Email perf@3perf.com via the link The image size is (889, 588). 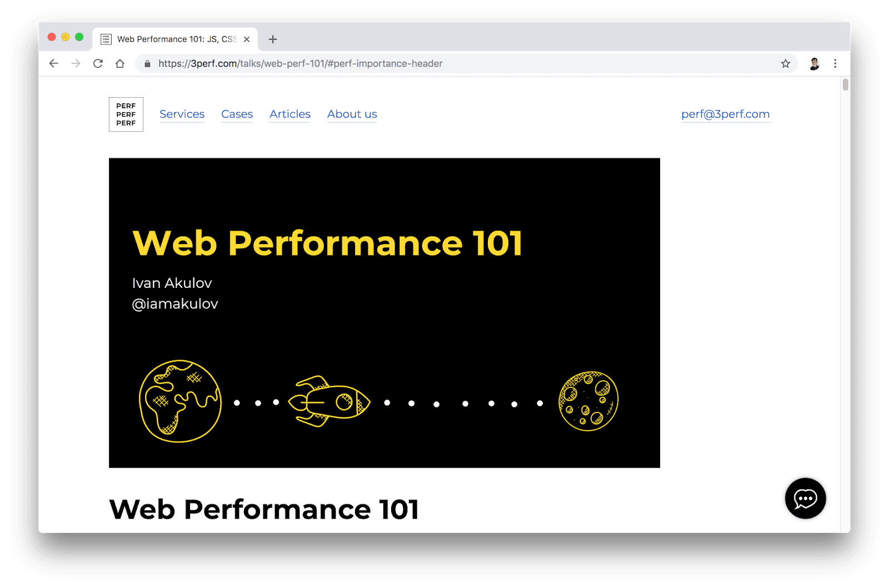pyautogui.click(x=725, y=114)
